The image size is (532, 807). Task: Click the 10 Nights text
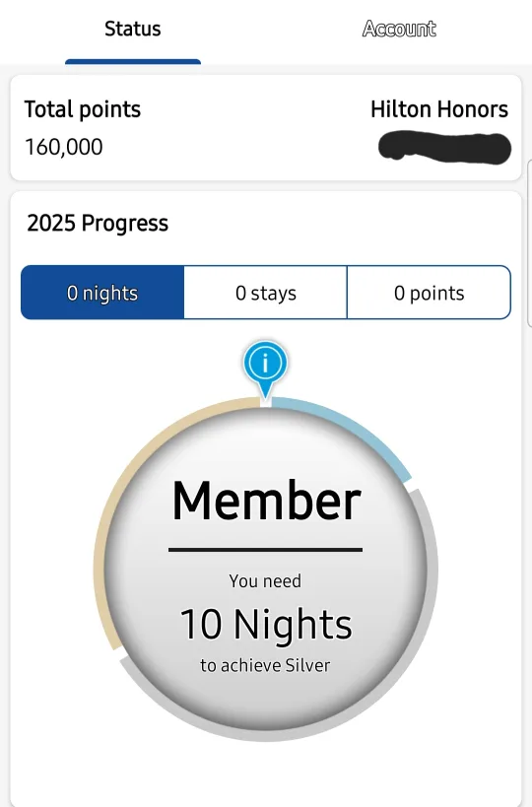(265, 624)
